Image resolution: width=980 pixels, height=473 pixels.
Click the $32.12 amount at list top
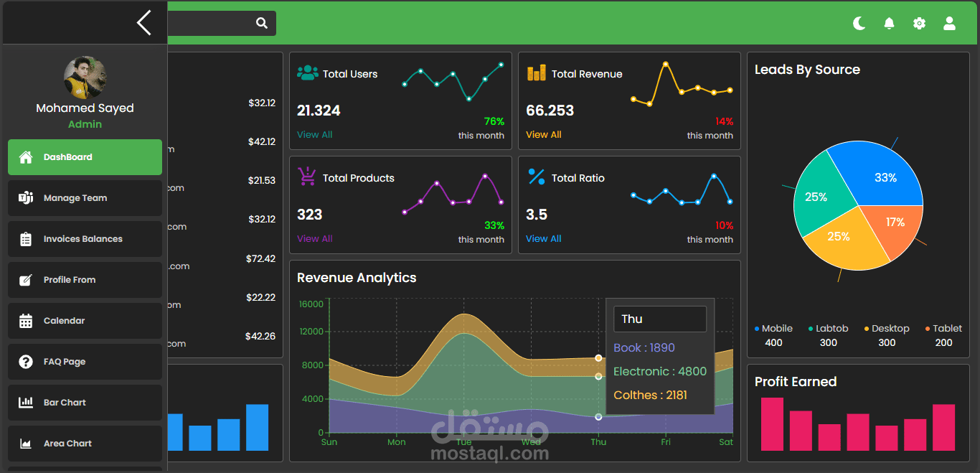[x=262, y=103]
